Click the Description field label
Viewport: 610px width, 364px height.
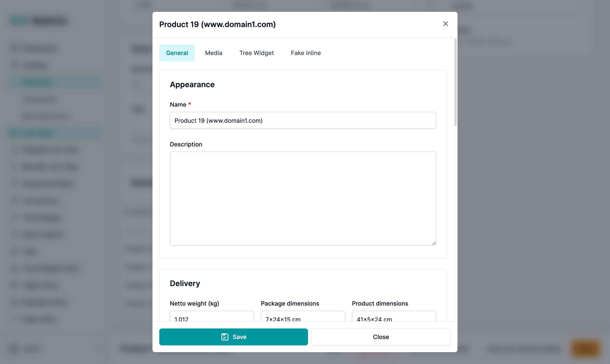tap(186, 144)
